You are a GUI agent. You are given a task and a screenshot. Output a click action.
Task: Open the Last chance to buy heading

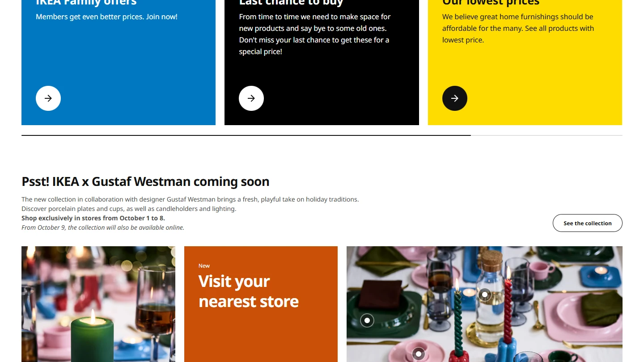[291, 3]
